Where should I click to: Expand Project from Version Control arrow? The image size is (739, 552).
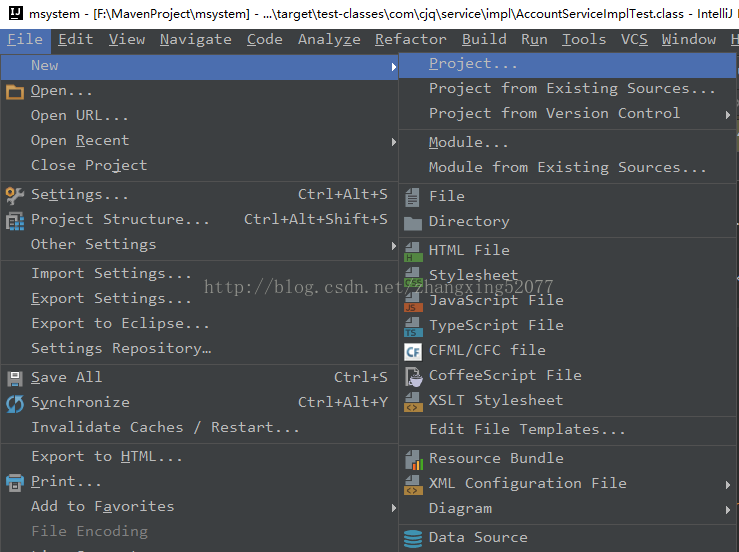point(728,115)
